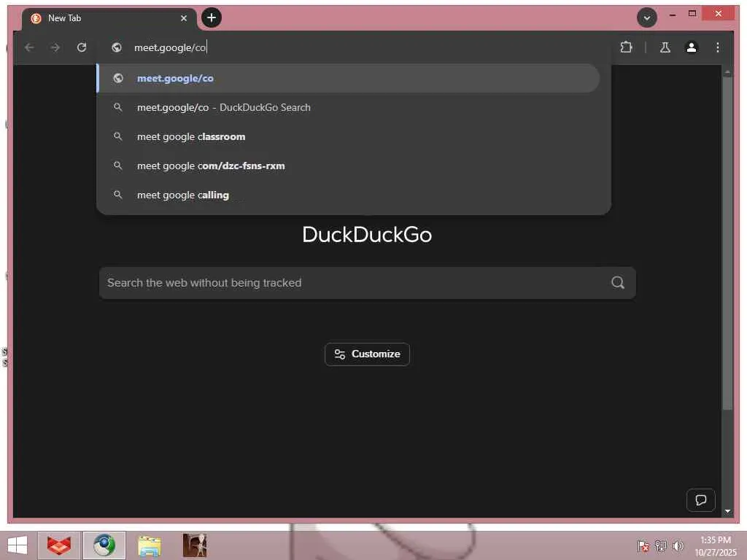Click the globe icon in address bar
747x560 pixels.
tap(117, 47)
